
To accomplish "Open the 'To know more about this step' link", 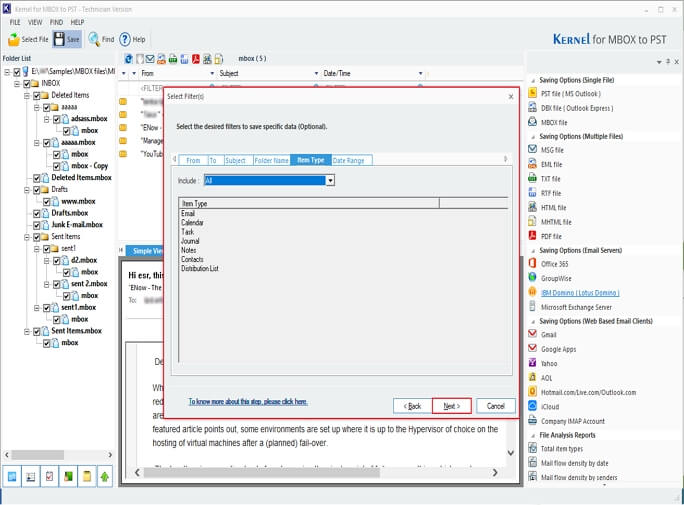I will point(248,402).
